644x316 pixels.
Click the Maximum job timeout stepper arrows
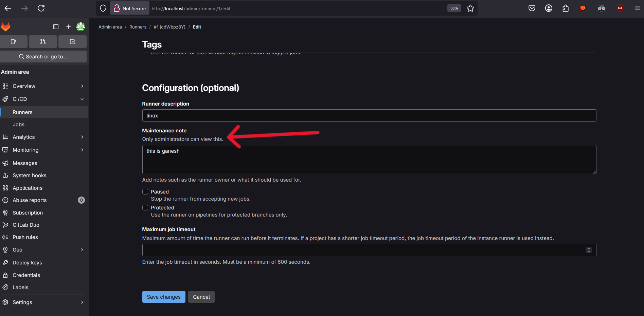(x=589, y=250)
